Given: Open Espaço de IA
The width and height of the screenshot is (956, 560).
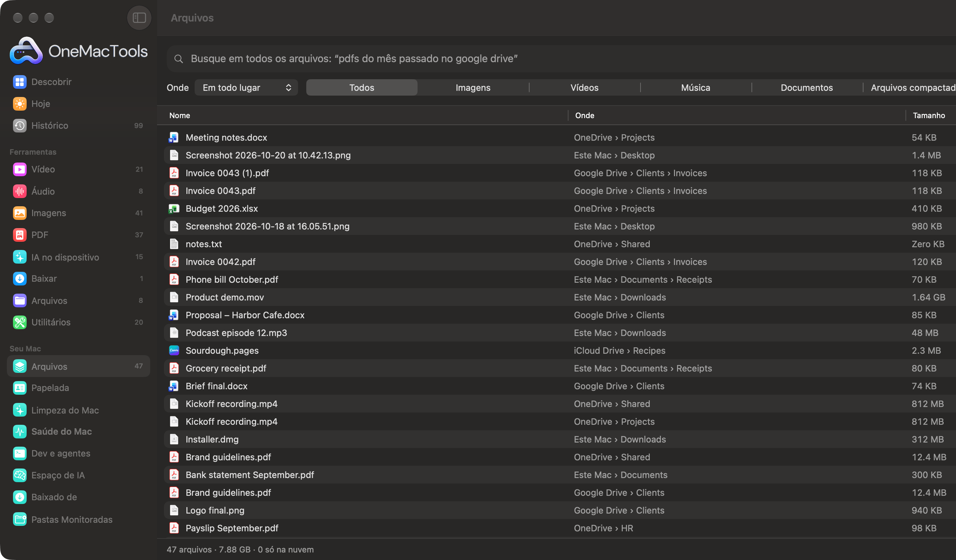Looking at the screenshot, I should coord(79,475).
